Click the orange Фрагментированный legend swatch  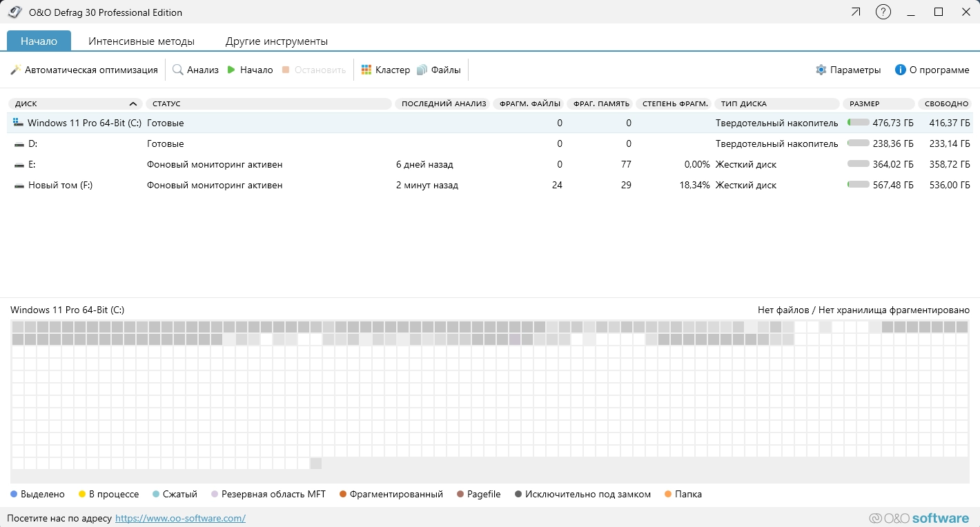pos(343,494)
